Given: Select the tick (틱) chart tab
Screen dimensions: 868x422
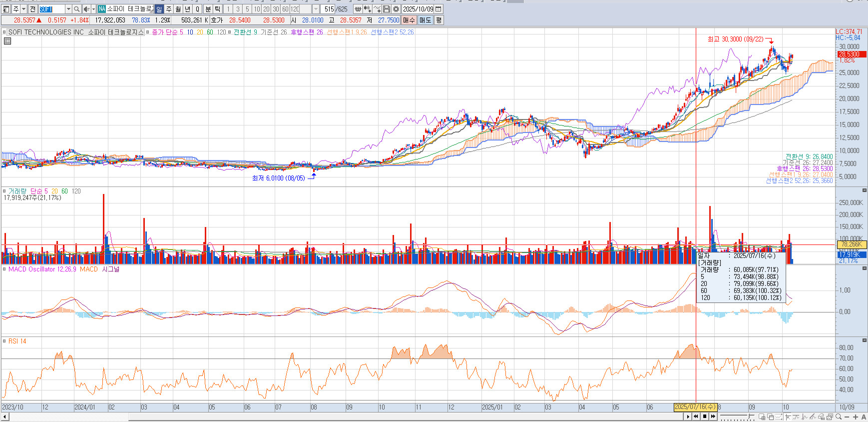Looking at the screenshot, I should (x=218, y=9).
